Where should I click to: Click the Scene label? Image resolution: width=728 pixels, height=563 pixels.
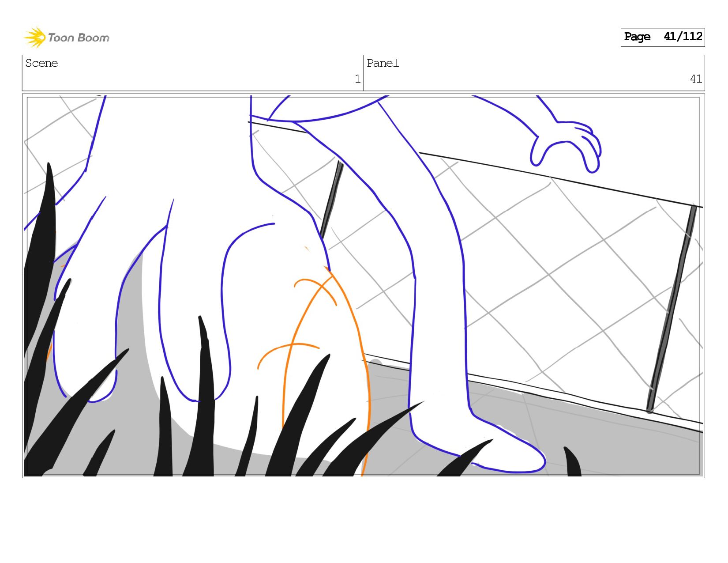pyautogui.click(x=41, y=63)
